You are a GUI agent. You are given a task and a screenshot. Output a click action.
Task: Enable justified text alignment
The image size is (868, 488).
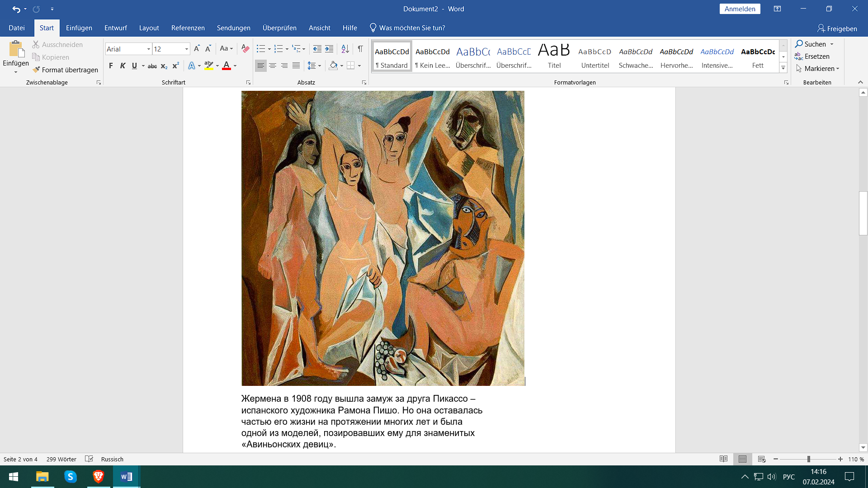[x=296, y=66]
